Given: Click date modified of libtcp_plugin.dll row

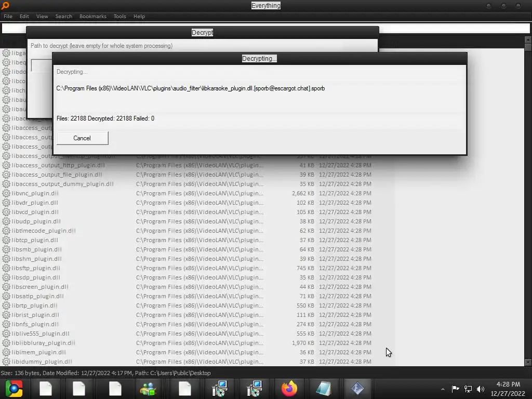Looking at the screenshot, I should point(345,240).
